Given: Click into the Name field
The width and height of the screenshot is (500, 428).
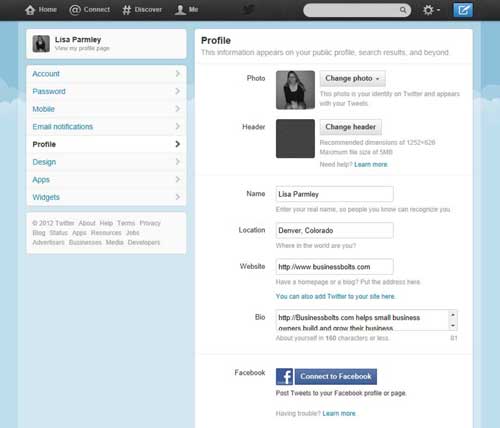Looking at the screenshot, I should 334,194.
